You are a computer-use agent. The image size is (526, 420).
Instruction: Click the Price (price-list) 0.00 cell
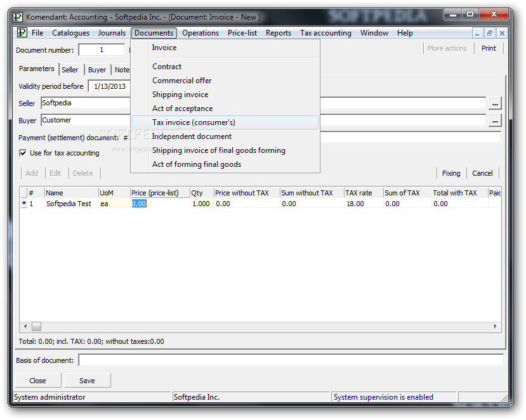pyautogui.click(x=160, y=204)
